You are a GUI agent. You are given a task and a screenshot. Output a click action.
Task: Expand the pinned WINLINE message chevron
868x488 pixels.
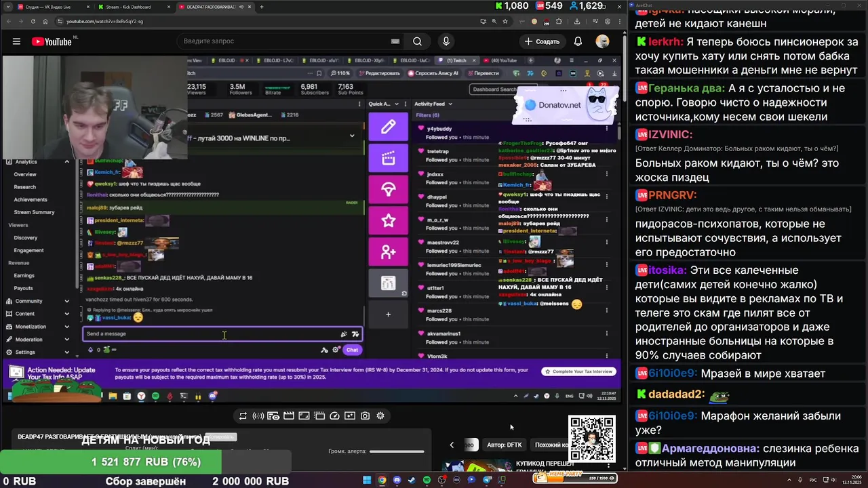(x=351, y=136)
